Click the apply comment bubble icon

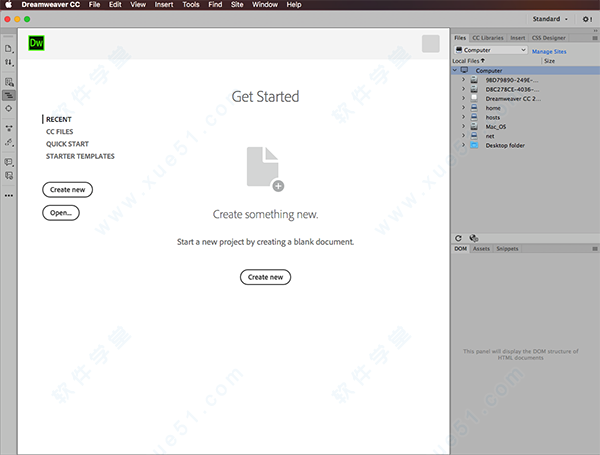8,162
